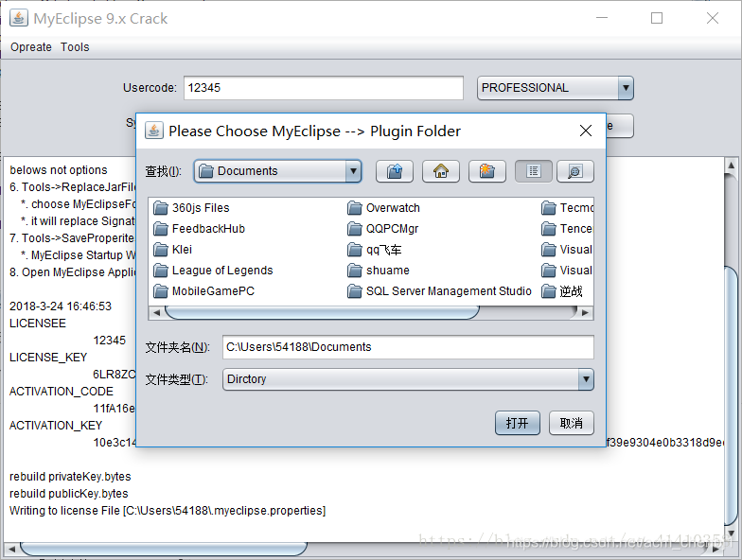
Task: Click the Usercode input field
Action: tap(324, 87)
